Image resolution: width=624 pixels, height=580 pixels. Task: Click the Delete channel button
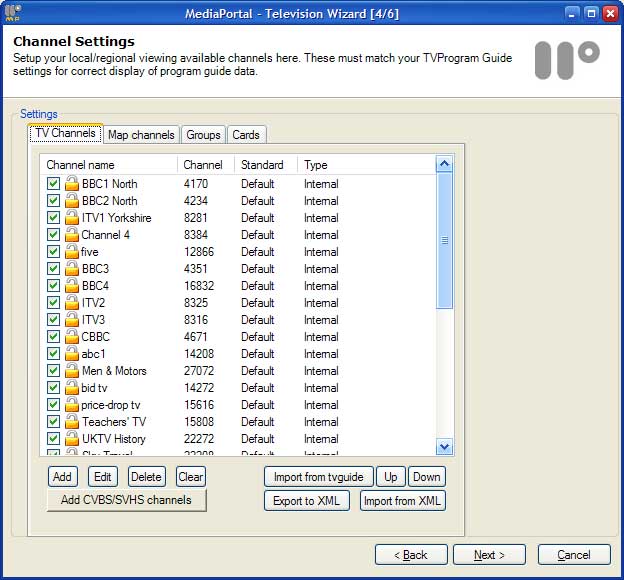(x=146, y=476)
